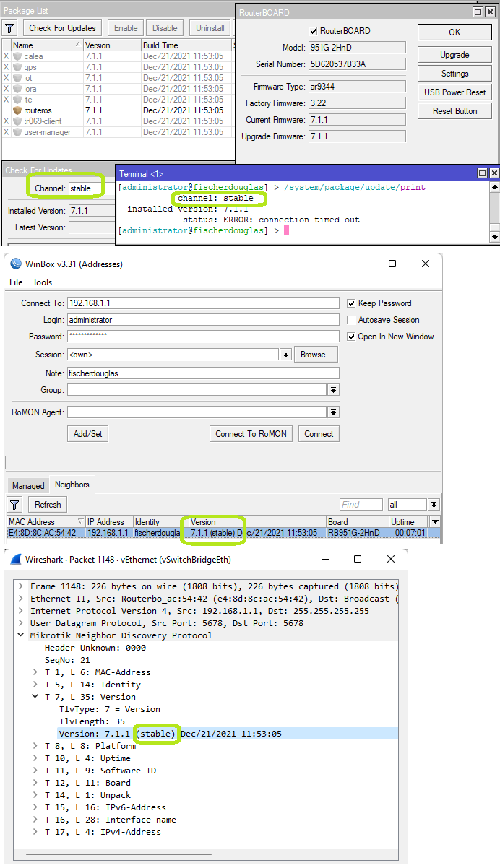Screen dimensions: 500x868
Task: Select the lora package icon
Action: tap(17, 89)
